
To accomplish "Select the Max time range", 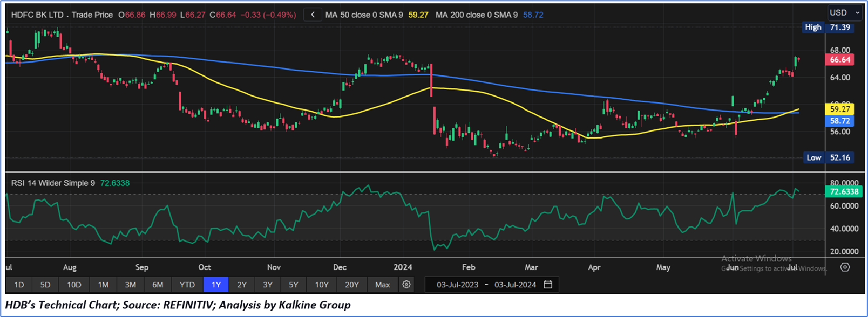I will 382,285.
